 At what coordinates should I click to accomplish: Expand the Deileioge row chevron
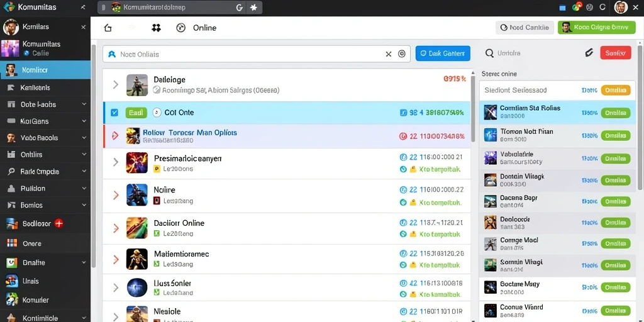(x=116, y=85)
